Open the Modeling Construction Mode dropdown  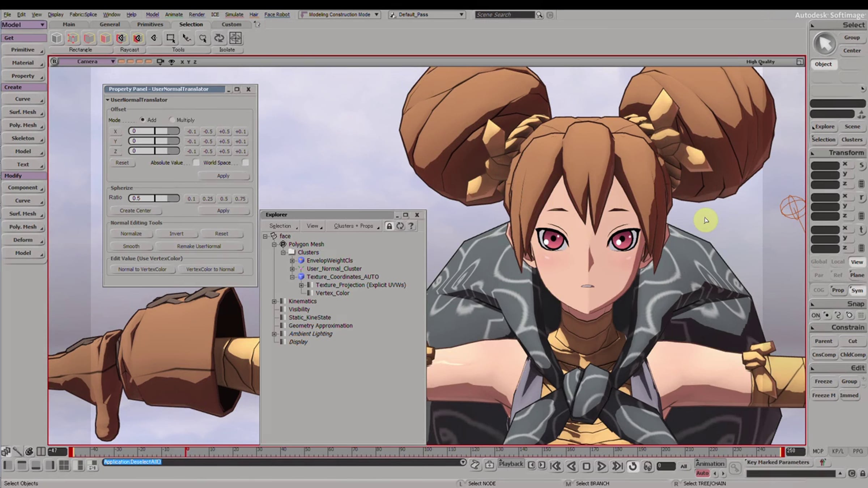340,14
